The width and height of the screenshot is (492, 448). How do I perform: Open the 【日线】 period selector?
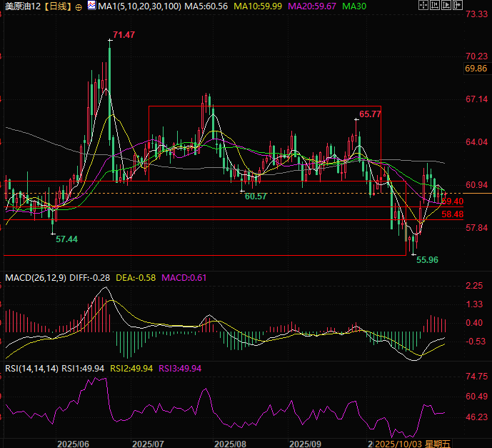(x=56, y=6)
